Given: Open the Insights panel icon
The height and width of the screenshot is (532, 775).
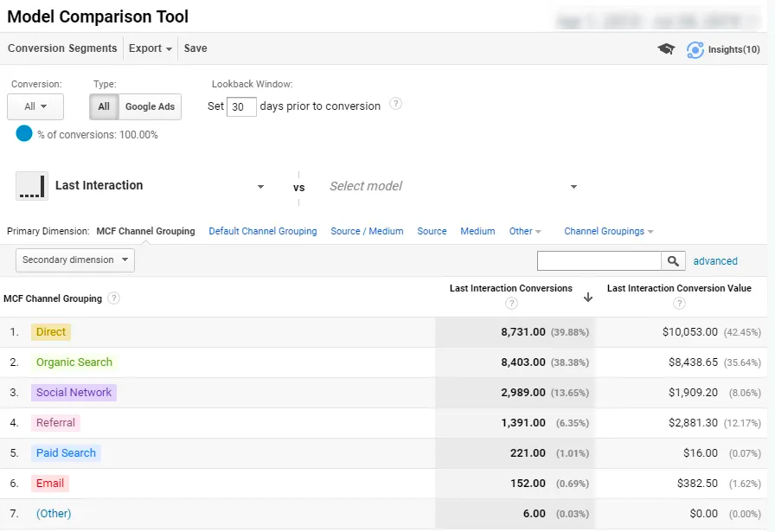Looking at the screenshot, I should 695,50.
